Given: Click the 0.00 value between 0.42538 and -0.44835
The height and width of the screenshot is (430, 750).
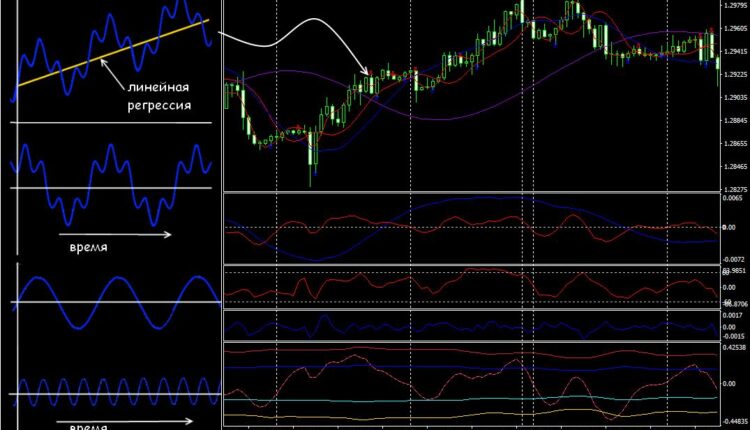Looking at the screenshot, I should coord(729,384).
